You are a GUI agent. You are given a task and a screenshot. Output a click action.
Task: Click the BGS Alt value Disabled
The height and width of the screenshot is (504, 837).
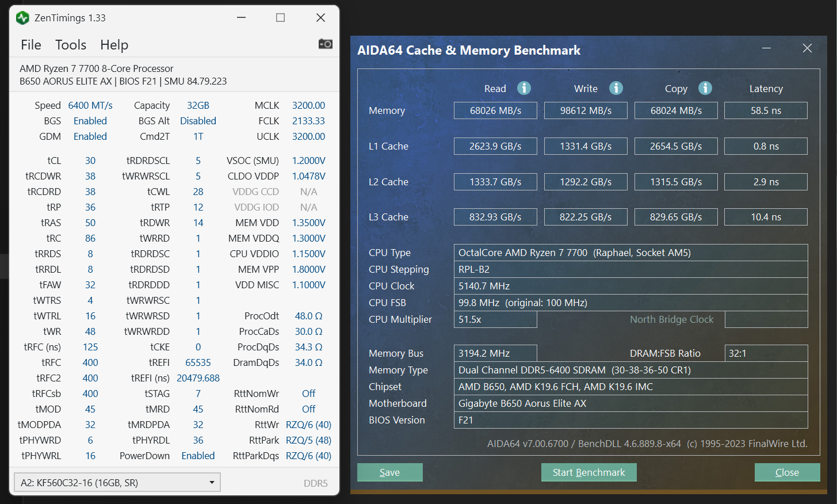coord(198,121)
